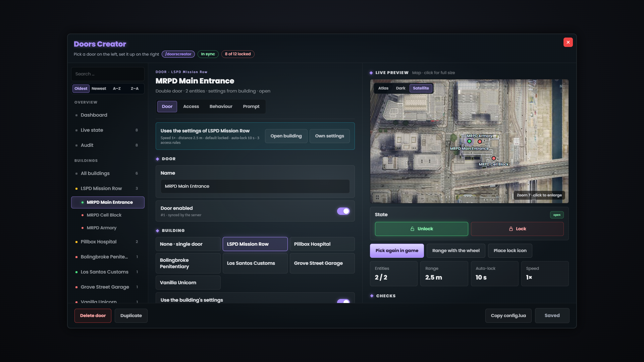
Task: Open the Audit view
Action: click(108, 145)
